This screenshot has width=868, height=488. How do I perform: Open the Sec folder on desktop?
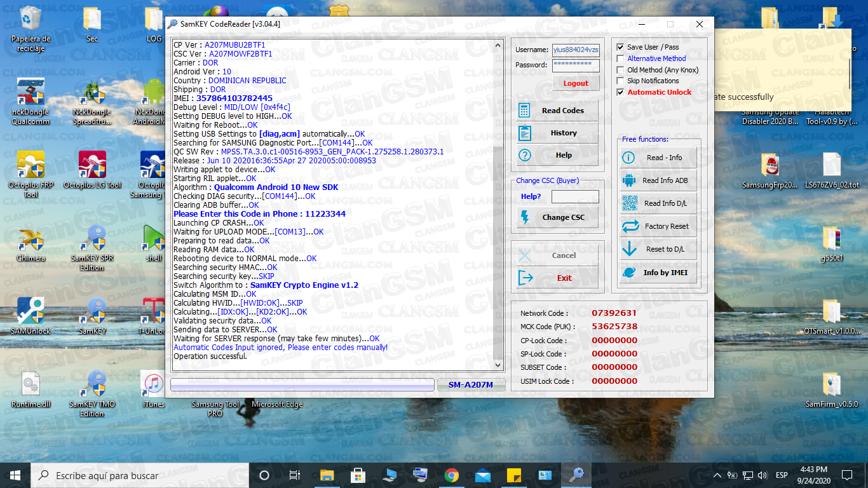(x=92, y=25)
